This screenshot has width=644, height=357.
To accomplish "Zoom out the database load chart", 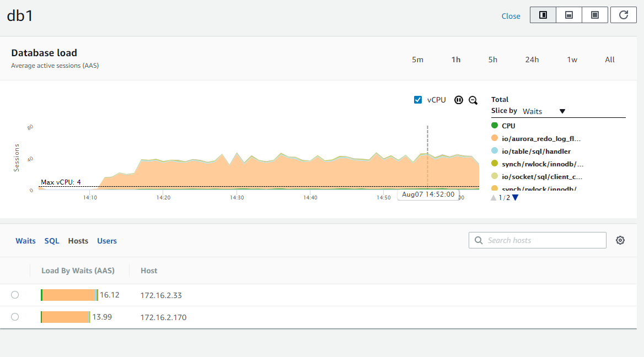I will coord(473,100).
